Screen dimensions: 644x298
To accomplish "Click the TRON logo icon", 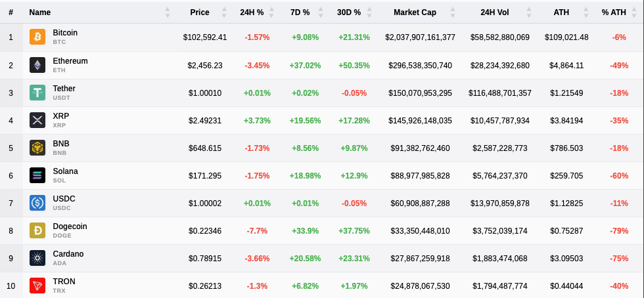I will click(37, 286).
